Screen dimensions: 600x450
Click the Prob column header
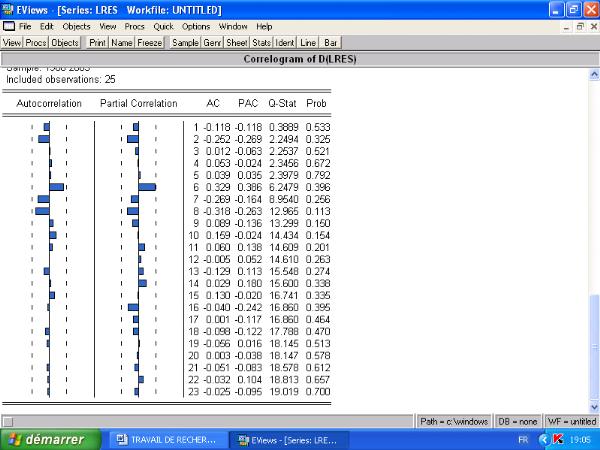[316, 103]
